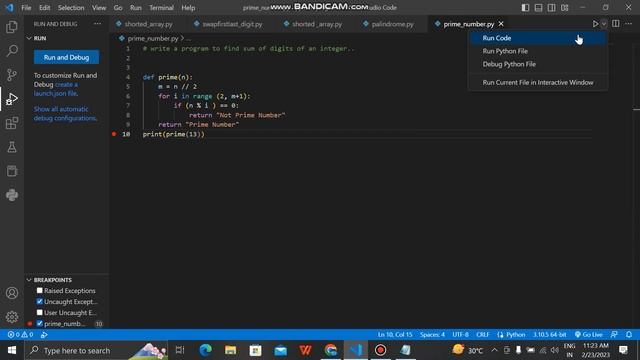Click the print(prime(13)) code line
The height and width of the screenshot is (360, 640).
coord(173,134)
